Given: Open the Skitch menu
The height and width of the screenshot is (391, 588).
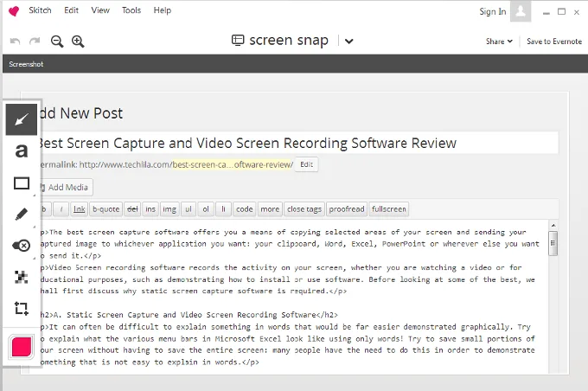Looking at the screenshot, I should [40, 10].
